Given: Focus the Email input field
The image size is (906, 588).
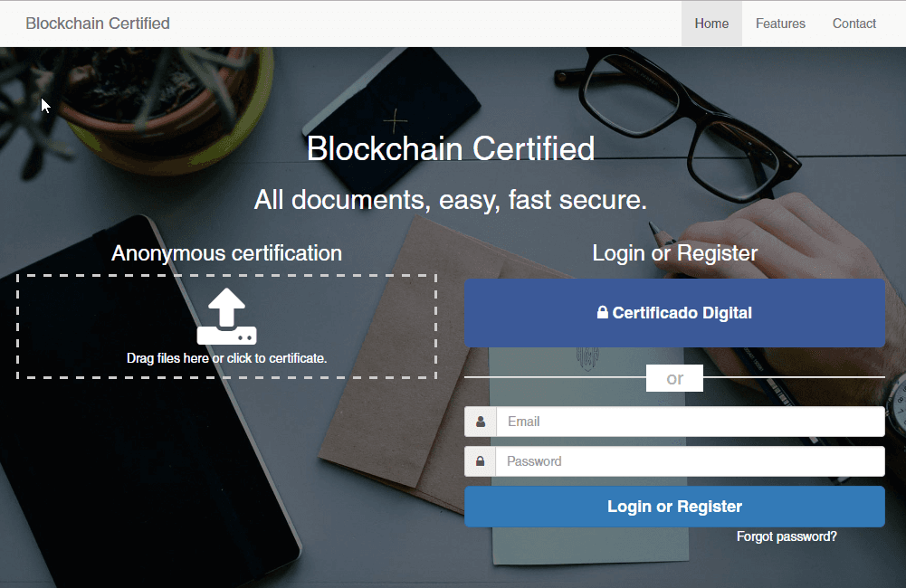Looking at the screenshot, I should tap(690, 422).
